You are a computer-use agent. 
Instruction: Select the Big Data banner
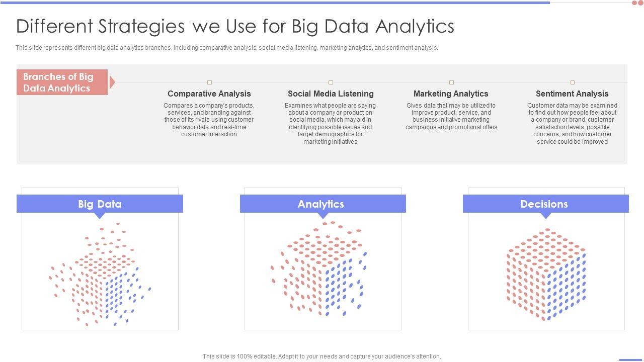click(x=100, y=204)
